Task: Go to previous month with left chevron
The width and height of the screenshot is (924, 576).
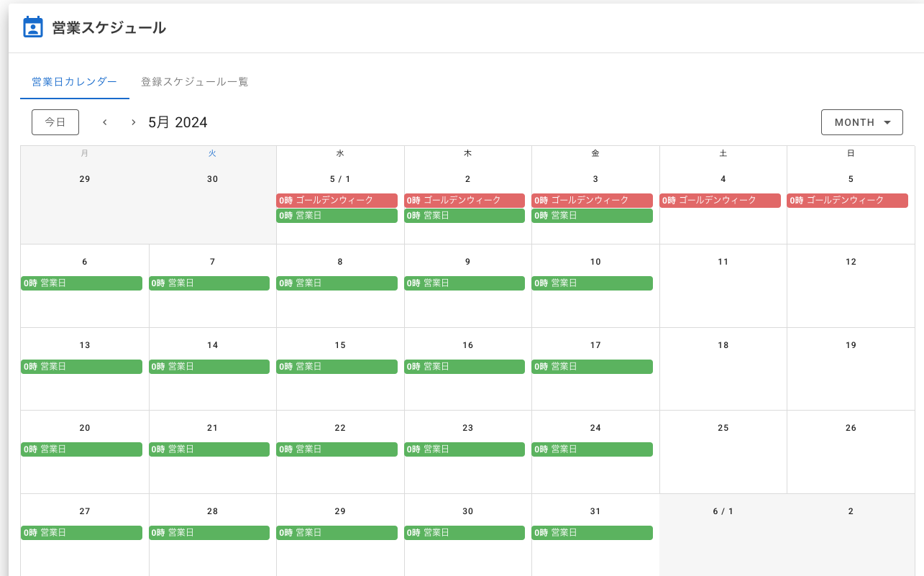Action: point(105,122)
